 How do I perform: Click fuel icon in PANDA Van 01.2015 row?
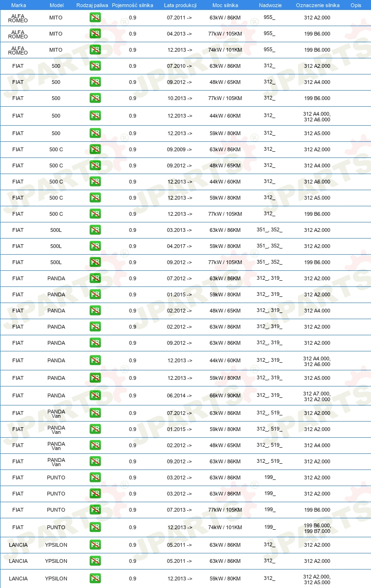(x=95, y=429)
